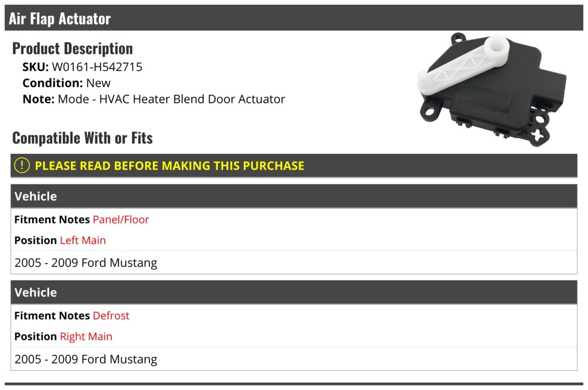Click the second Position label
588x390 pixels.
(x=36, y=337)
